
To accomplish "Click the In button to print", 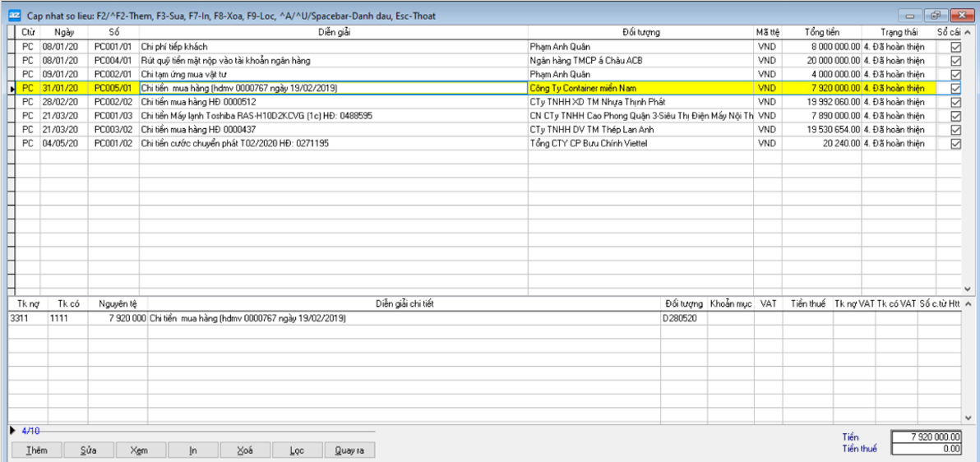I will tap(192, 450).
